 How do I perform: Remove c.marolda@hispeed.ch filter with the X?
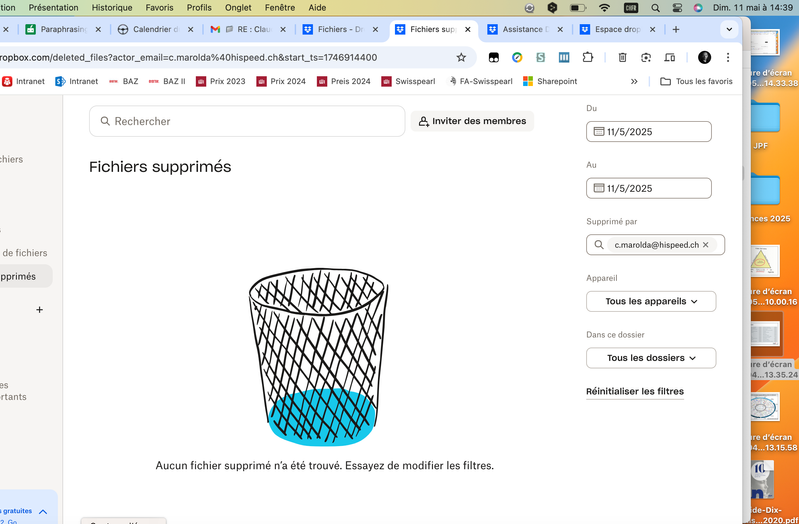tap(705, 245)
